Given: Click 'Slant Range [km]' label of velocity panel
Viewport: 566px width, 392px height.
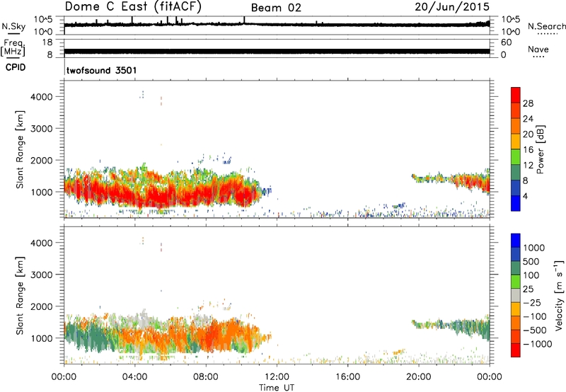Looking at the screenshot, I should pyautogui.click(x=20, y=296).
